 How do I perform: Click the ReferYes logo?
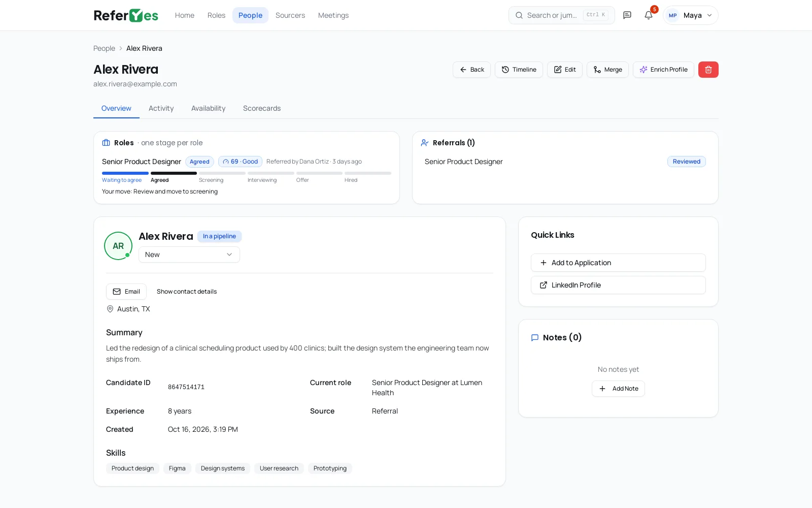[126, 15]
